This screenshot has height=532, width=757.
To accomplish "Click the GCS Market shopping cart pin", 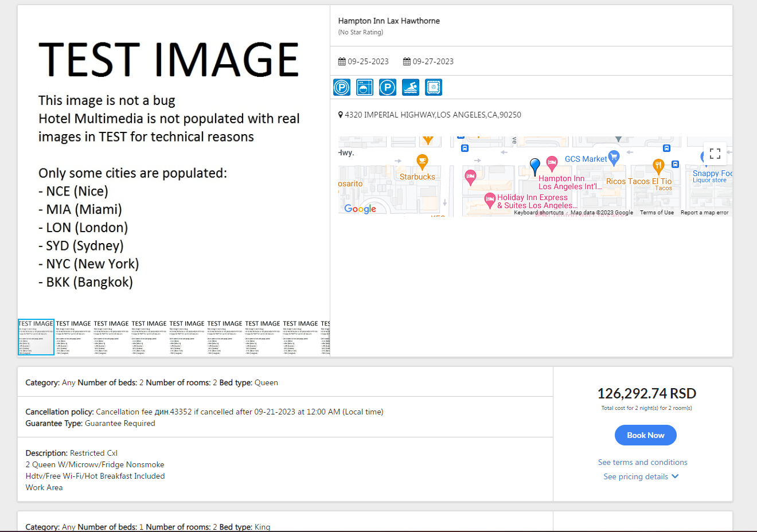I will (x=614, y=158).
